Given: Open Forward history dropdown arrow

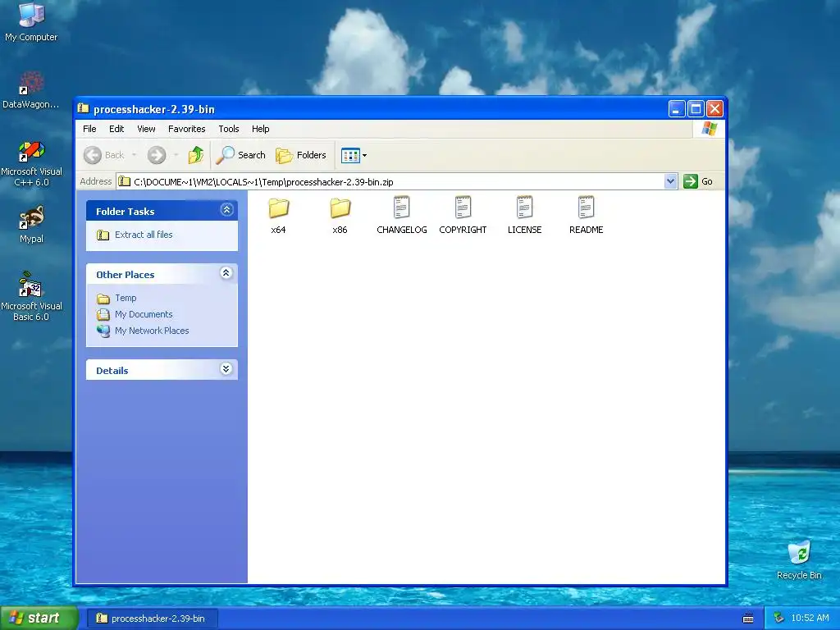Looking at the screenshot, I should pyautogui.click(x=176, y=155).
